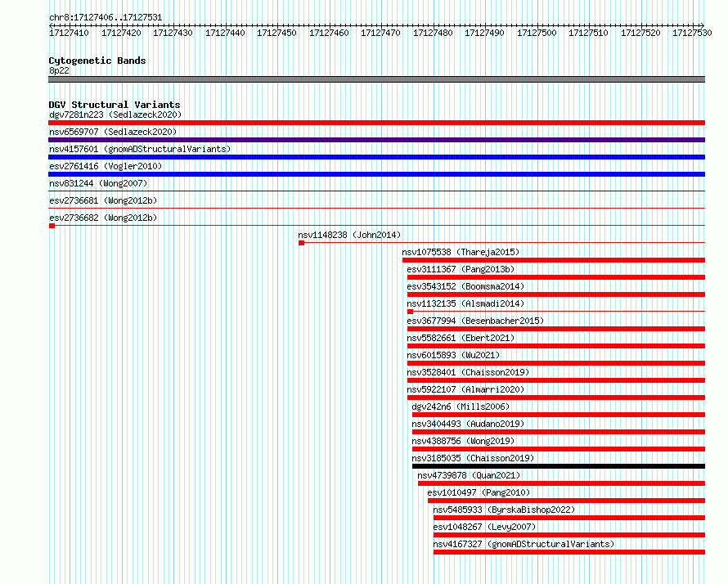Click ruler position 17127470

pyautogui.click(x=380, y=33)
